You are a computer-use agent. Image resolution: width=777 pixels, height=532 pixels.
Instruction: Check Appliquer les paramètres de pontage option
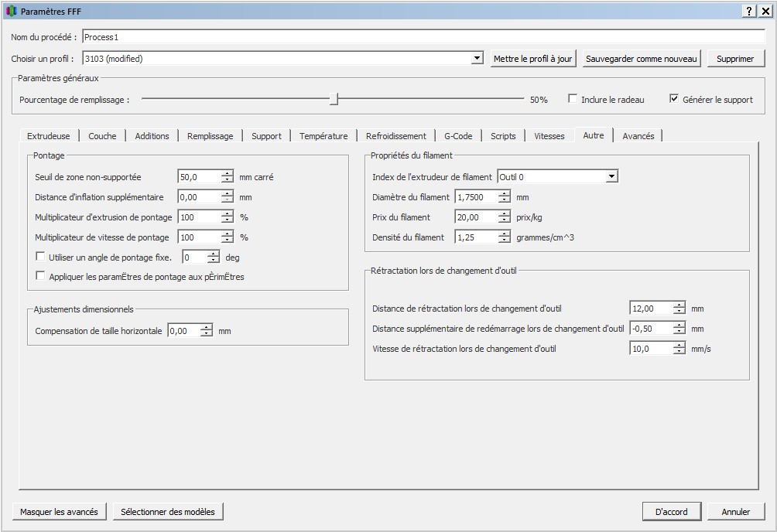tap(41, 276)
